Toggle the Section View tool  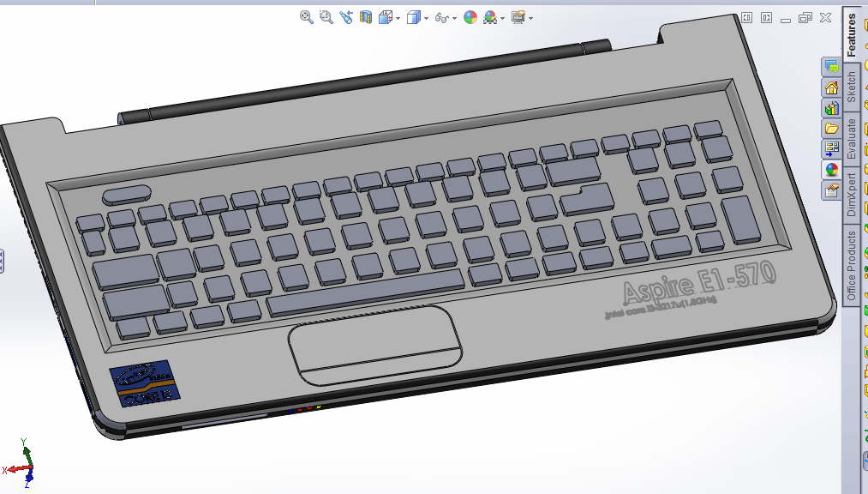(365, 17)
